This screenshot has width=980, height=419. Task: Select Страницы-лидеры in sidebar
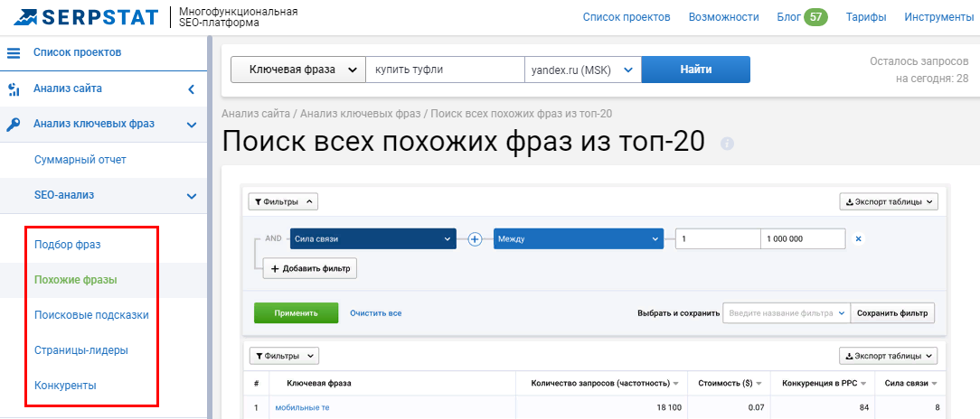pos(81,350)
